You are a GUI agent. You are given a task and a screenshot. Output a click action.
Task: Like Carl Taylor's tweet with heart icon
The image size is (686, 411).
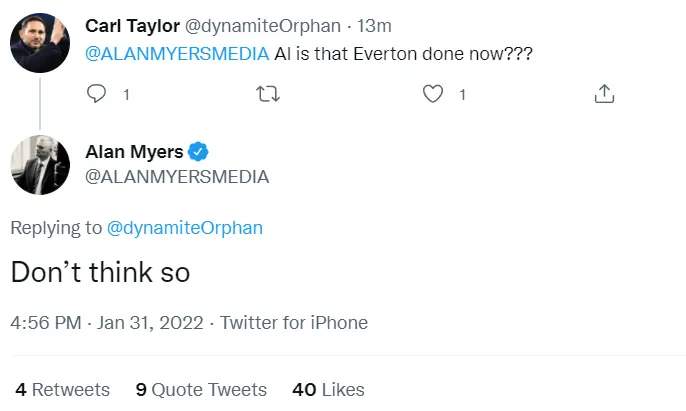433,94
